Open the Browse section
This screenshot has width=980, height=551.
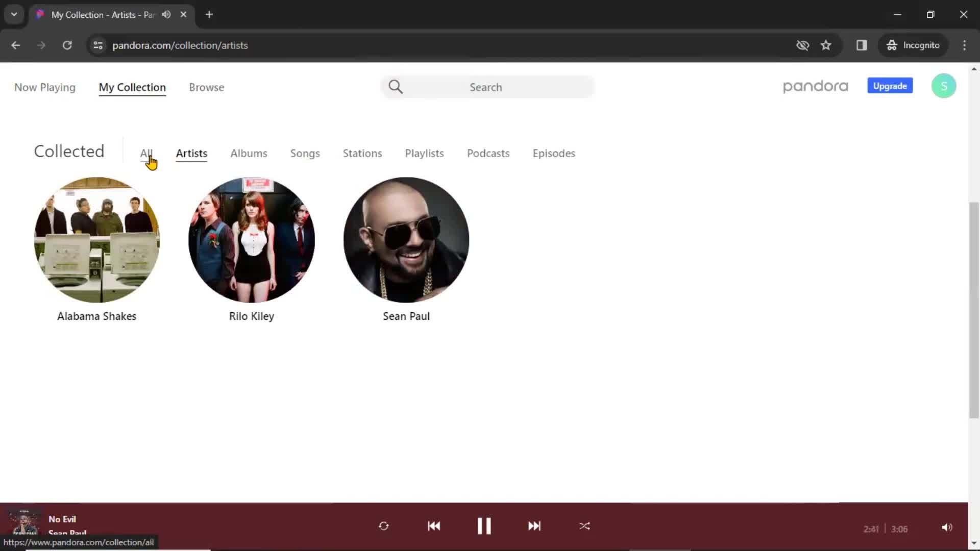point(206,87)
